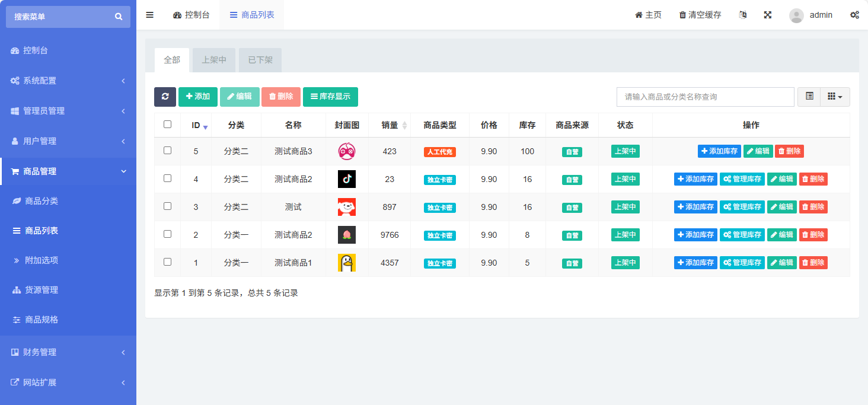Image resolution: width=868 pixels, height=405 pixels.
Task: Open the columns dropdown grid button
Action: [835, 97]
